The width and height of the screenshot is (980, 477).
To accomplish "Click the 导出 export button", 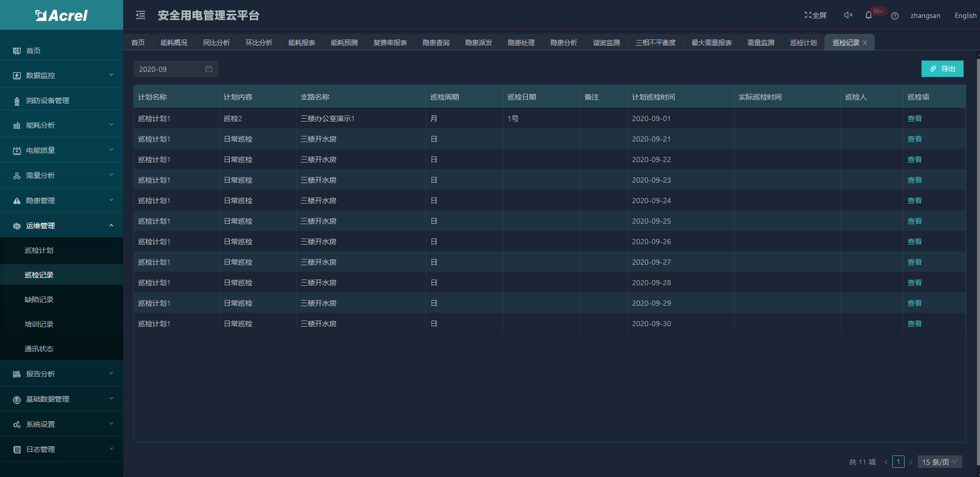I will point(942,69).
